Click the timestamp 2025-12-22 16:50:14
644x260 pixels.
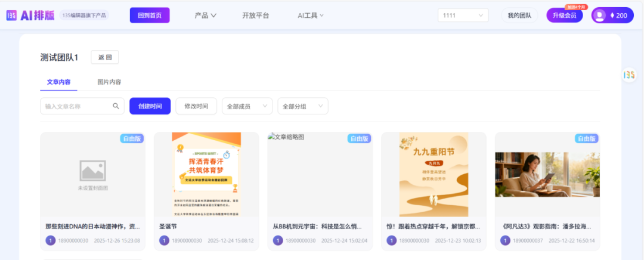[x=572, y=241]
